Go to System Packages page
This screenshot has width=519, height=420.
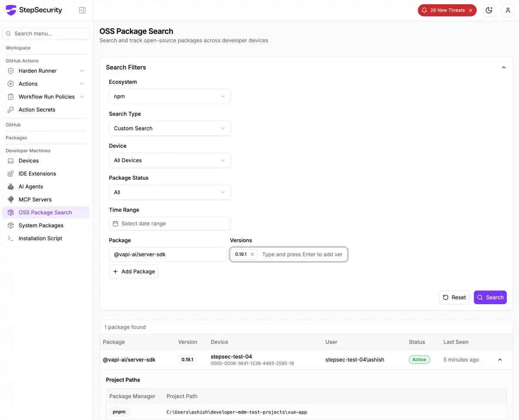point(45,226)
